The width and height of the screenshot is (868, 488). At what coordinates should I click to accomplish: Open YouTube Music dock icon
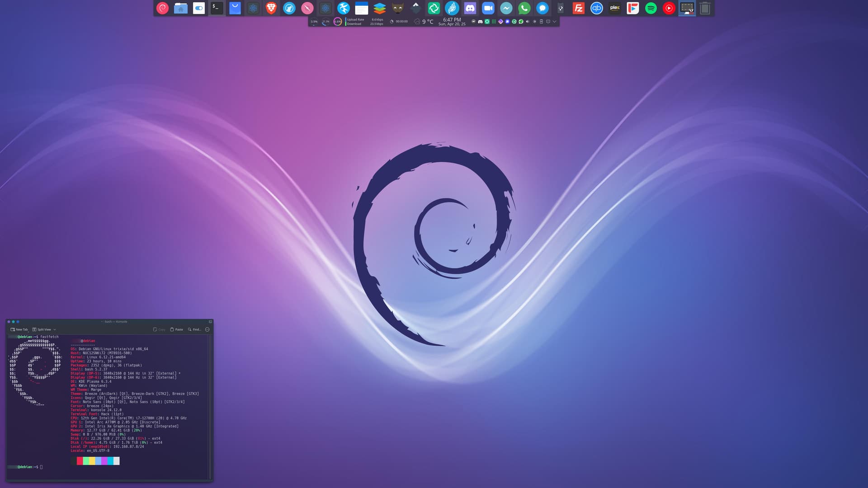(669, 8)
